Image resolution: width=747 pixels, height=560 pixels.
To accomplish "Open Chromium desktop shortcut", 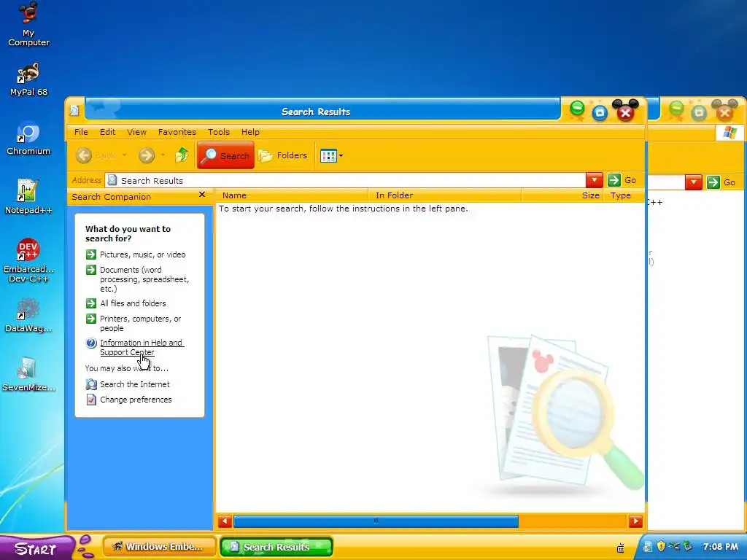I will click(x=28, y=138).
